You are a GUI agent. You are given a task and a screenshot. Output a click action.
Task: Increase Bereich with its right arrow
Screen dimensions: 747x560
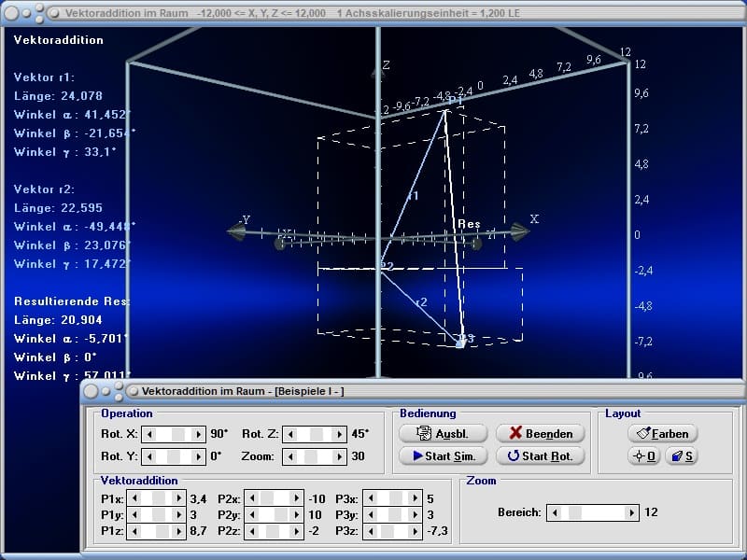click(x=632, y=512)
